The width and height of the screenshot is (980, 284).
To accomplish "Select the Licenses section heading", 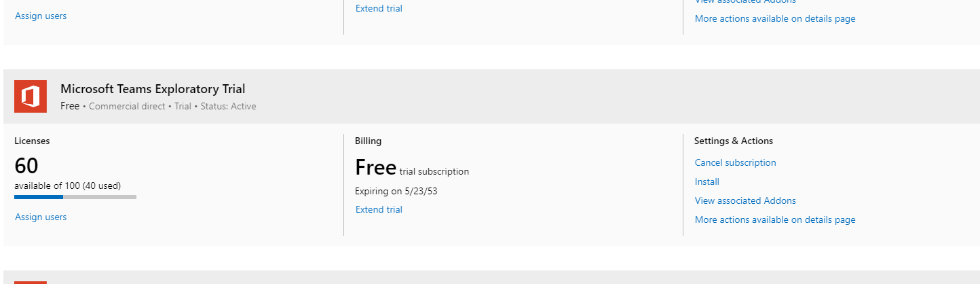I will click(x=32, y=141).
